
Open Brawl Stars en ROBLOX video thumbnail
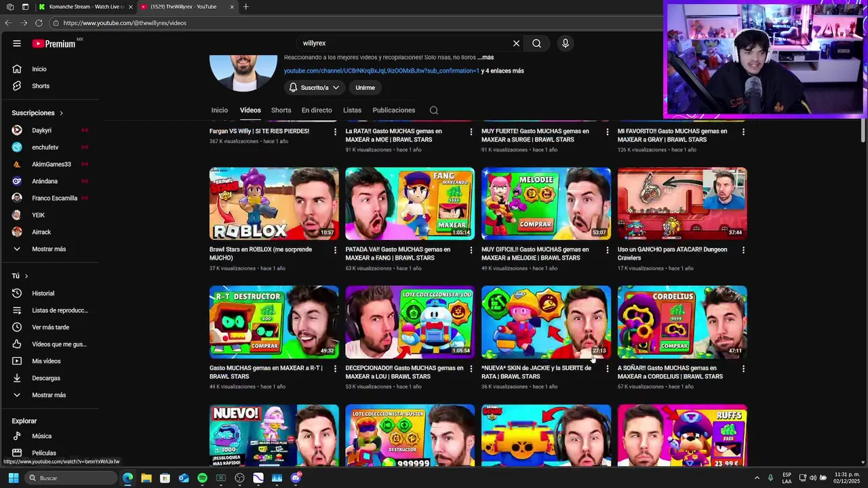[274, 204]
